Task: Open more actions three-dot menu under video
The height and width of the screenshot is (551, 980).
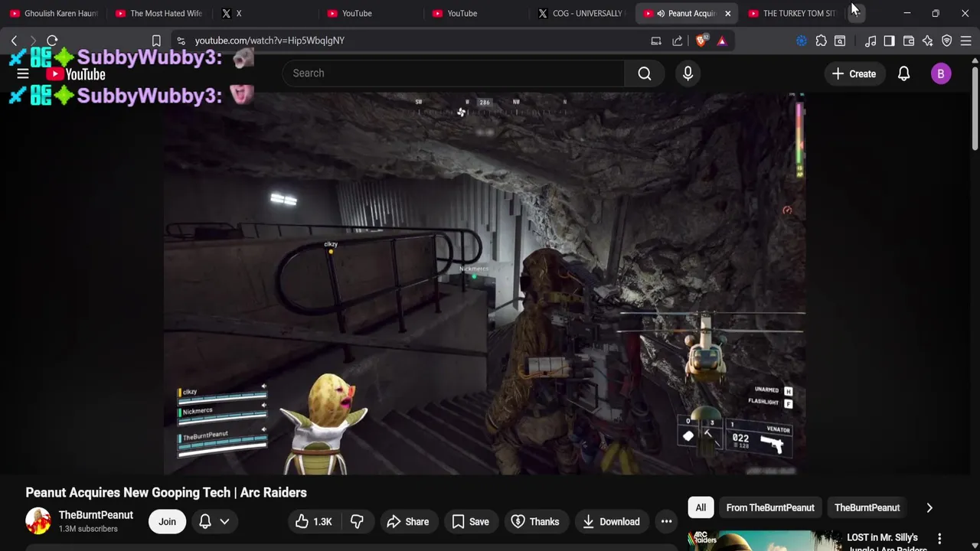Action: 667,522
